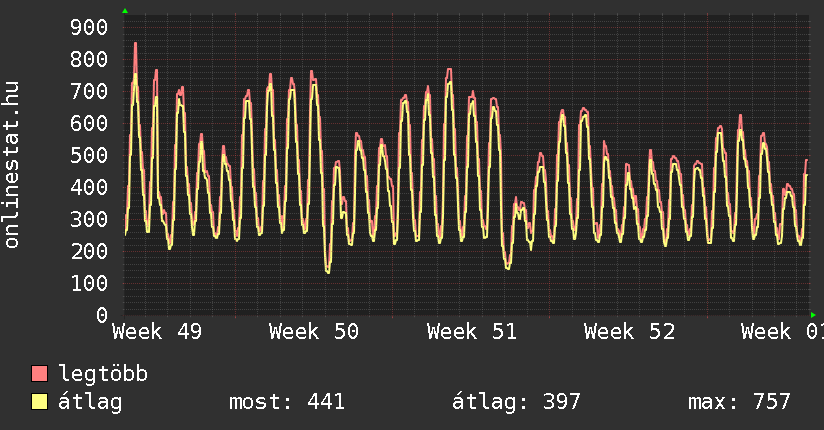This screenshot has height=430, width=824.
Task: Click the green arrow at x-axis end
Action: [813, 315]
